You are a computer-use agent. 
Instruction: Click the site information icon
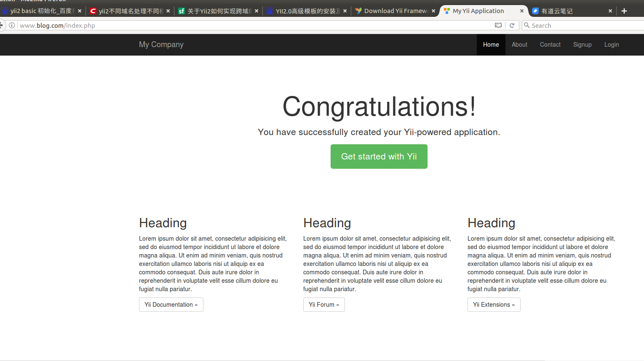point(12,25)
